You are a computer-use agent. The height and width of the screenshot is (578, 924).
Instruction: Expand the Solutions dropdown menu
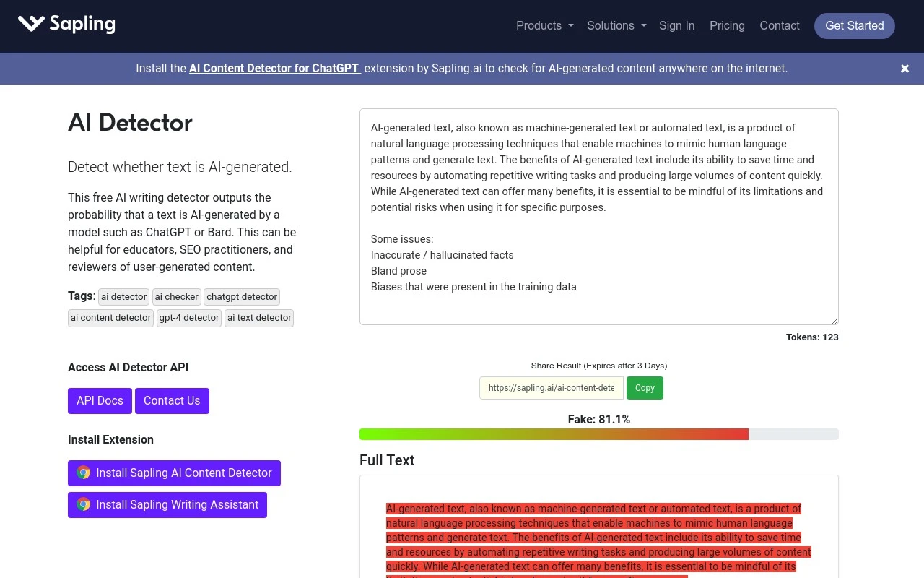pos(616,25)
